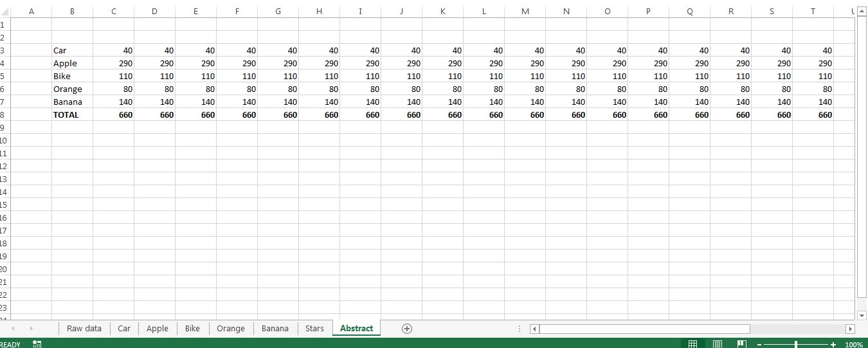
Task: Switch to Normal view in status bar
Action: coord(692,344)
